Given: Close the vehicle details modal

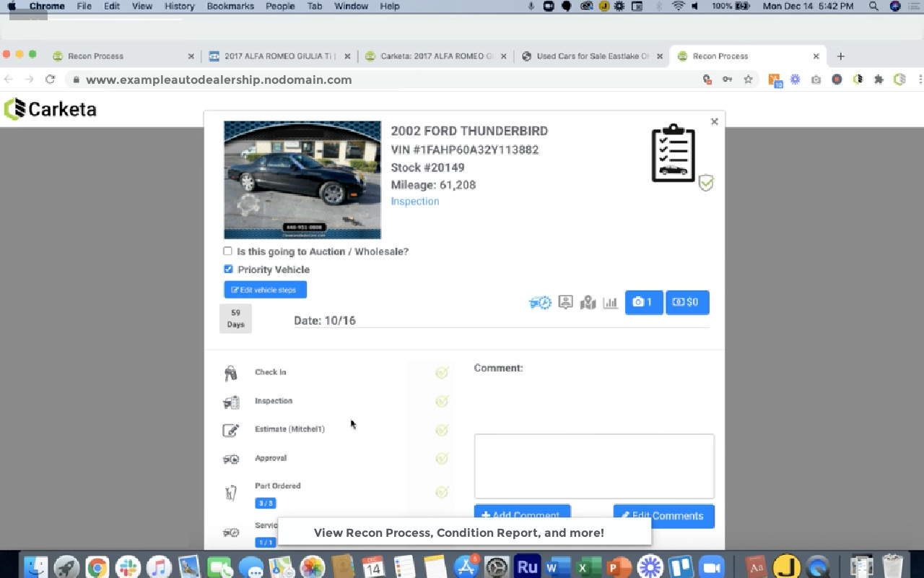Looking at the screenshot, I should pyautogui.click(x=714, y=121).
